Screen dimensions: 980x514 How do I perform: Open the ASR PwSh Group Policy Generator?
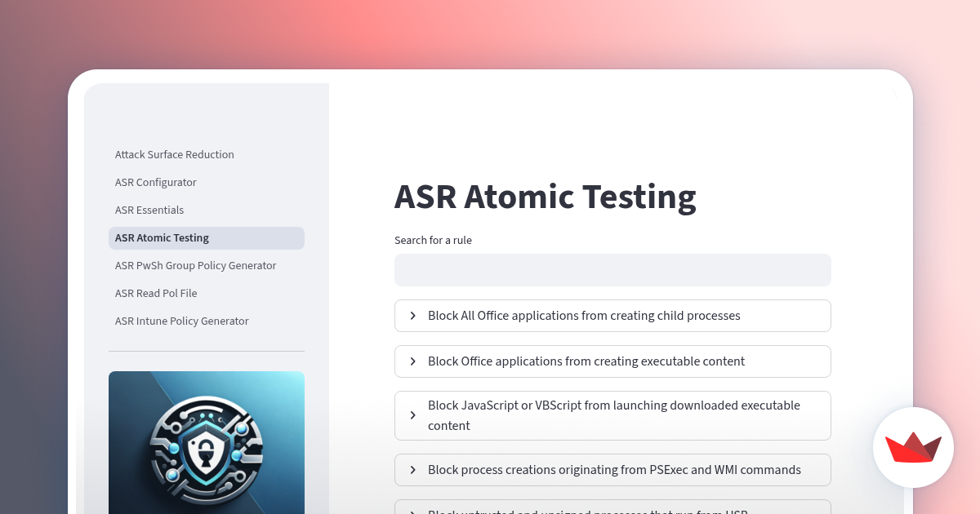[195, 265]
